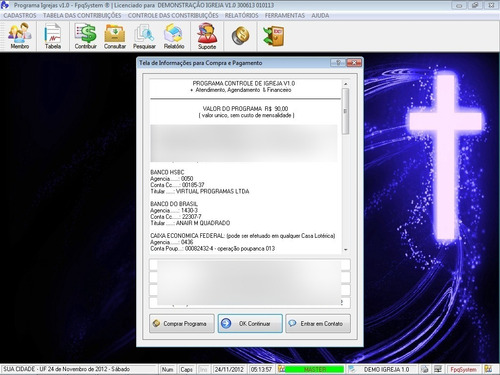500x375 pixels.
Task: Click the green MASTER status indicator
Action: [315, 369]
